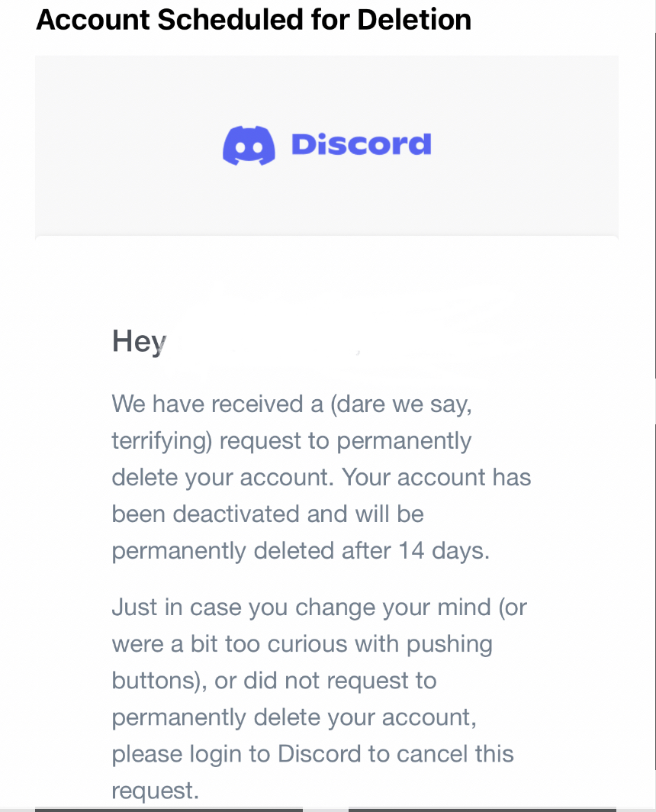Click the final word "request."
Image resolution: width=656 pixels, height=812 pixels.
(x=155, y=791)
